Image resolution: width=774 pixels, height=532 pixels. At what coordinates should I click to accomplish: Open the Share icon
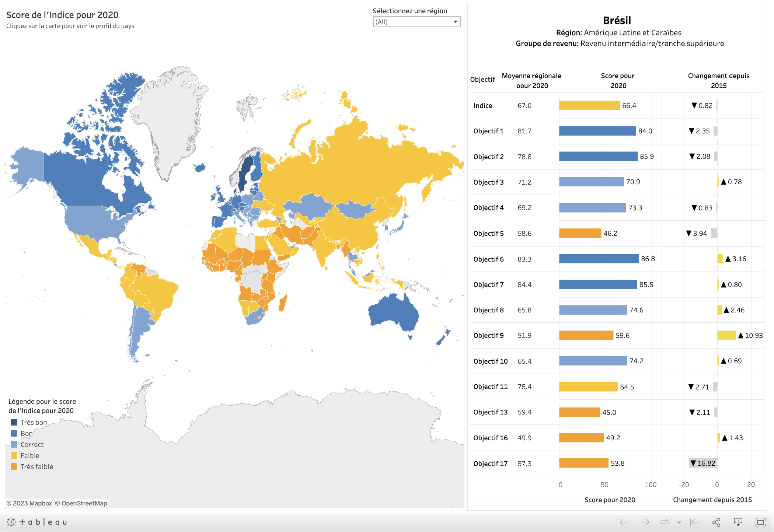point(716,522)
